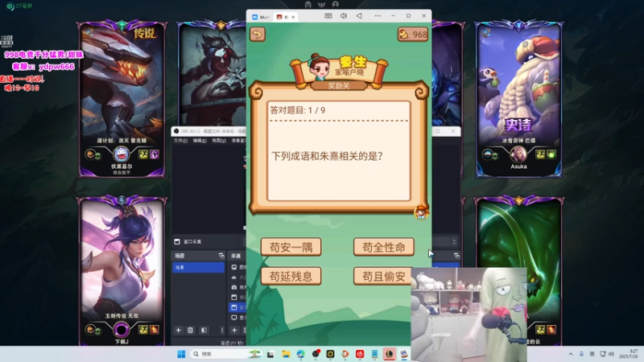This screenshot has height=362, width=644.
Task: Switch to the MuMu home tab
Action: click(261, 17)
